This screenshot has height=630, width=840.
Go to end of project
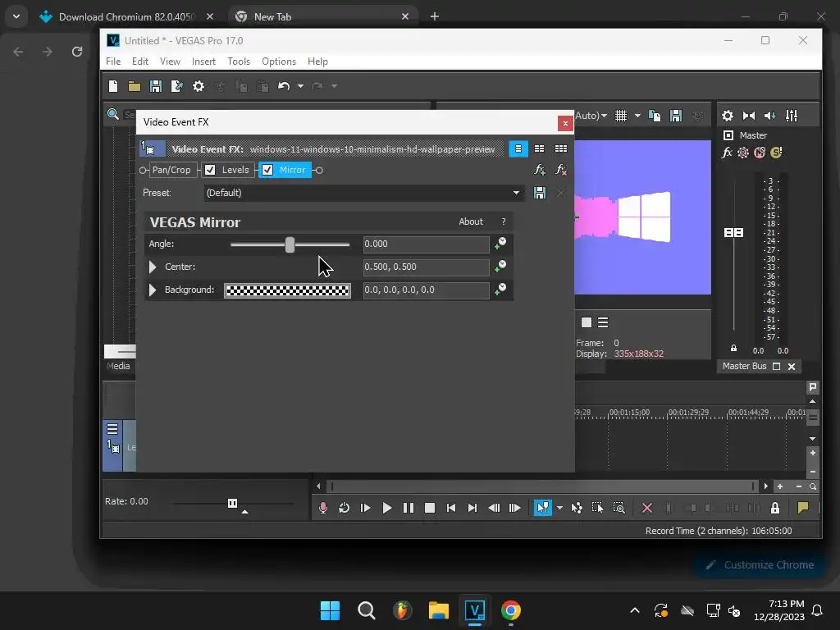point(472,508)
